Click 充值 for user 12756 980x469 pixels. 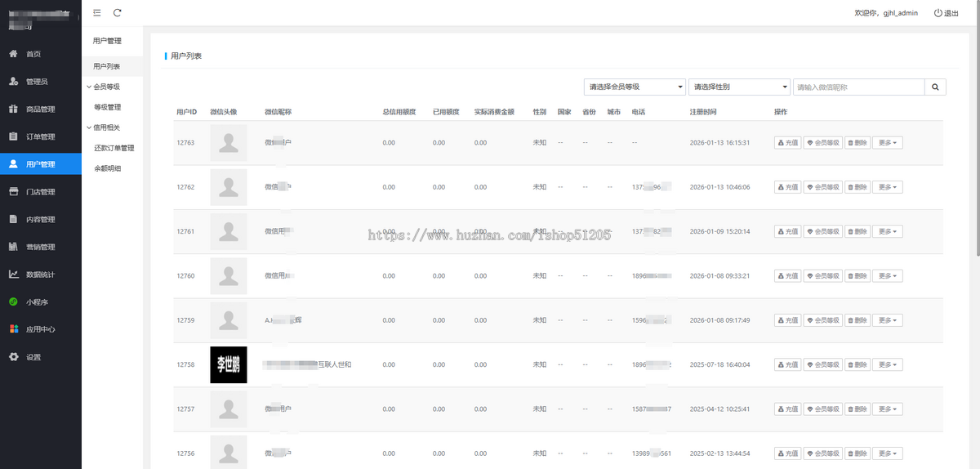click(x=787, y=453)
